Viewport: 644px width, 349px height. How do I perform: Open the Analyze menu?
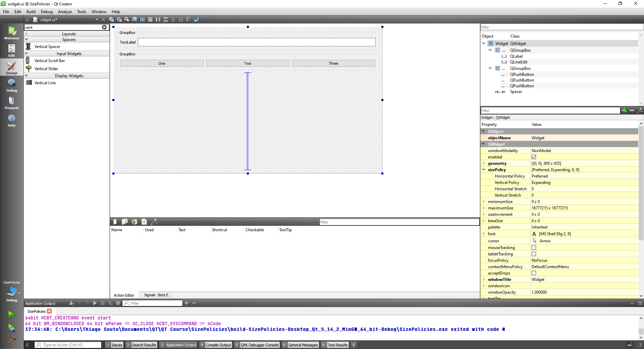65,11
